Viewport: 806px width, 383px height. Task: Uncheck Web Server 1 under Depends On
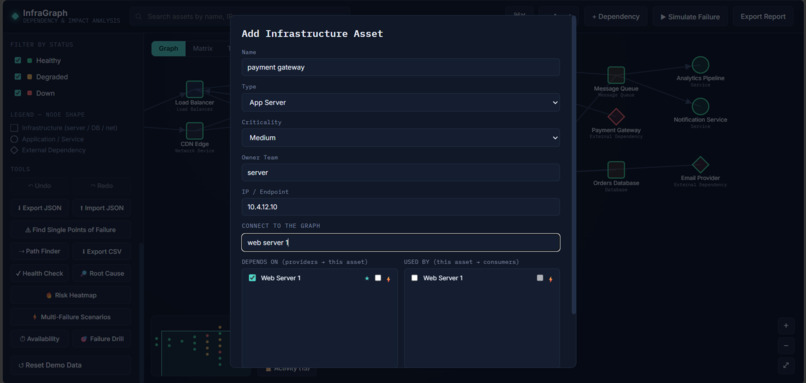(252, 278)
